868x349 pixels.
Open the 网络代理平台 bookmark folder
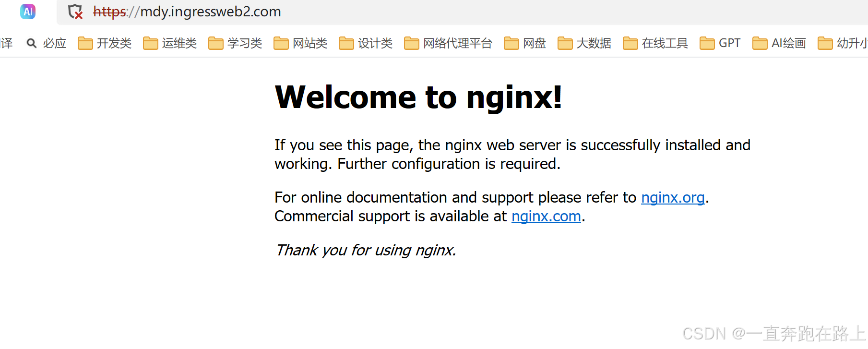(448, 43)
